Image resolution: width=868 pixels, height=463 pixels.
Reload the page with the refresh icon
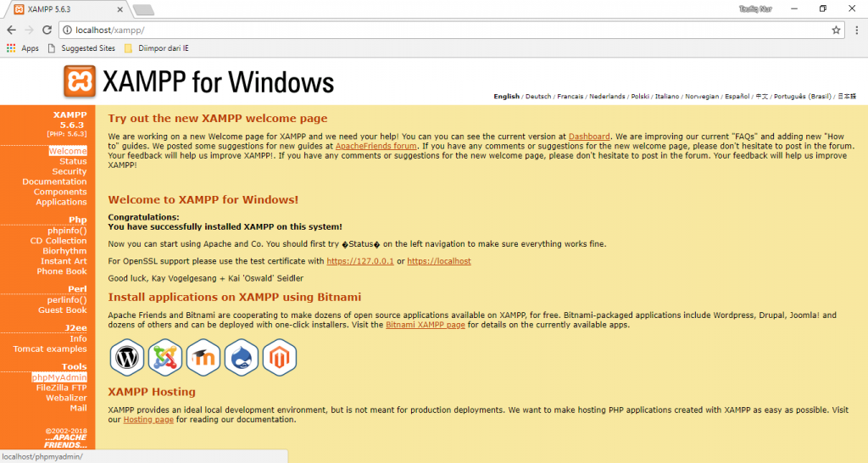[47, 30]
